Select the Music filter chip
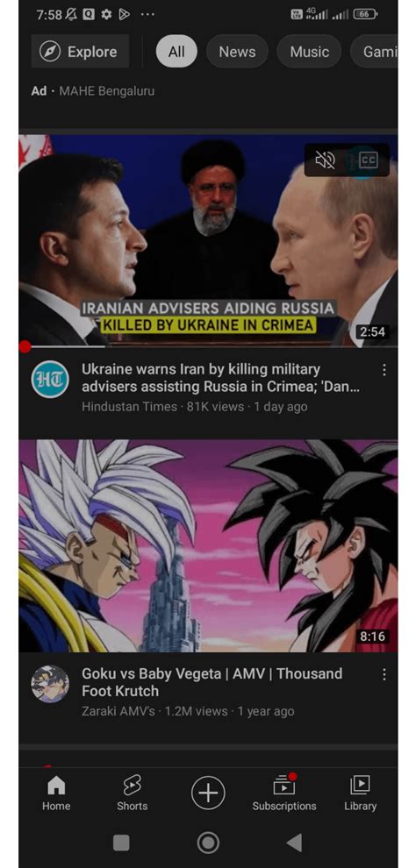This screenshot has height=868, width=416. pos(310,52)
